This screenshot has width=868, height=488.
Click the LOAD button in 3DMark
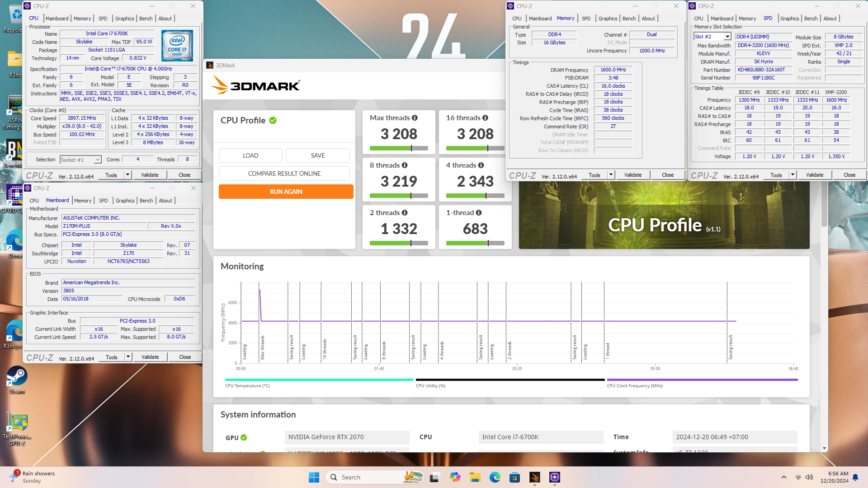tap(250, 155)
